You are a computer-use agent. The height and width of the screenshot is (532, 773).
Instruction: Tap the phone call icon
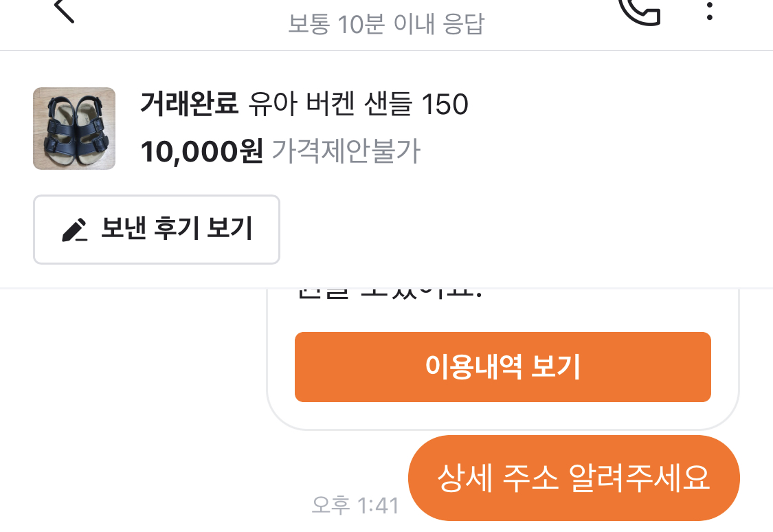[639, 10]
